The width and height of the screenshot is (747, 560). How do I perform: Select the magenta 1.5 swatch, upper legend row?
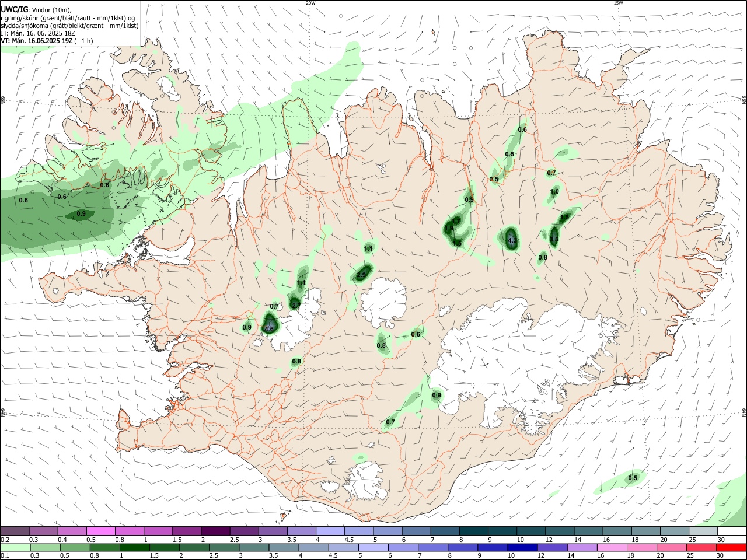click(187, 531)
